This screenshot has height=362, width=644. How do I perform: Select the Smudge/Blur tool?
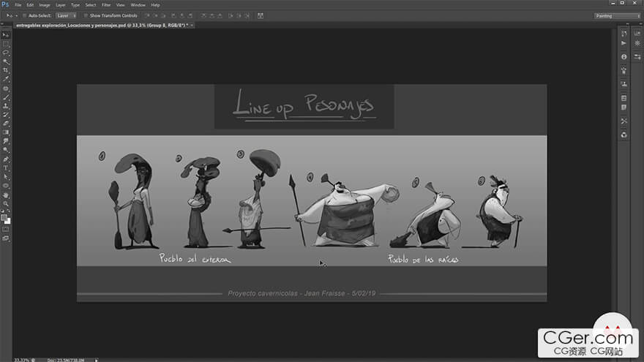6,141
